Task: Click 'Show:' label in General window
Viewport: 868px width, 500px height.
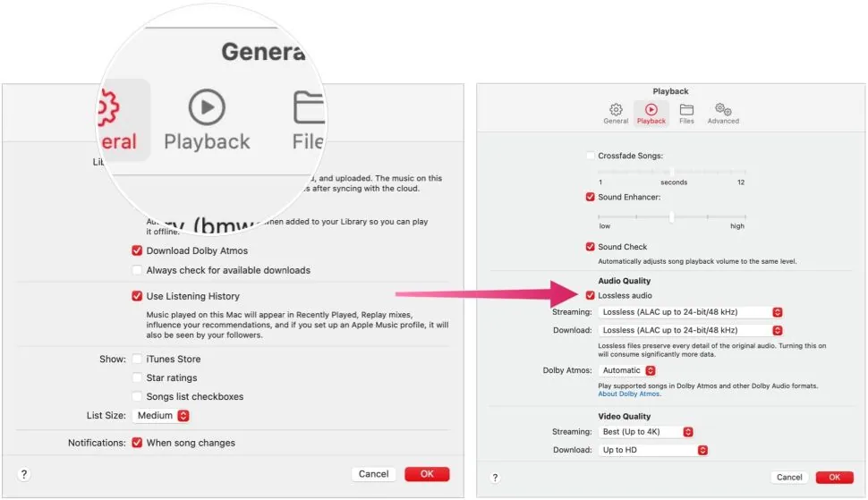Action: point(113,359)
